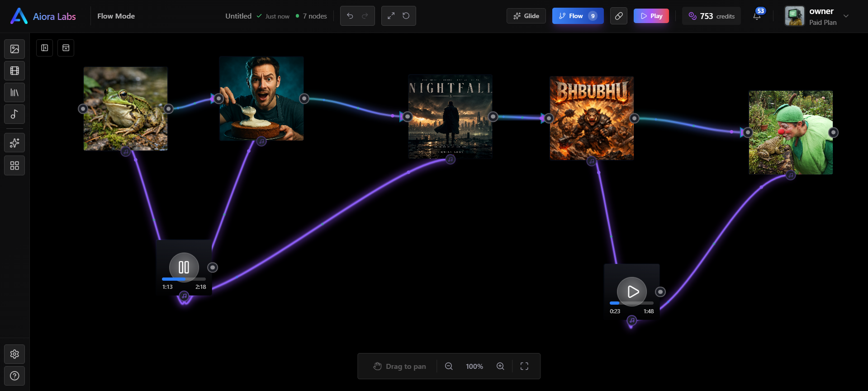This screenshot has height=391, width=868.
Task: Toggle the canvas panel icon beside sidebar collapse
Action: coord(66,48)
